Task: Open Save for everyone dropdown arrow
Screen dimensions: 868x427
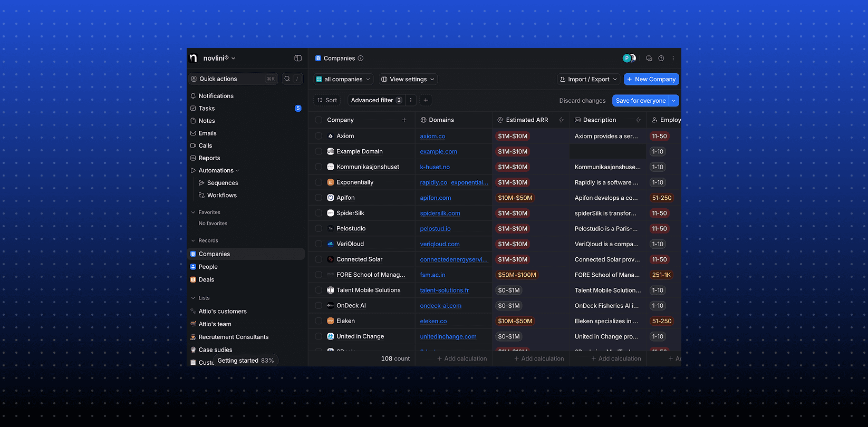Action: (673, 101)
